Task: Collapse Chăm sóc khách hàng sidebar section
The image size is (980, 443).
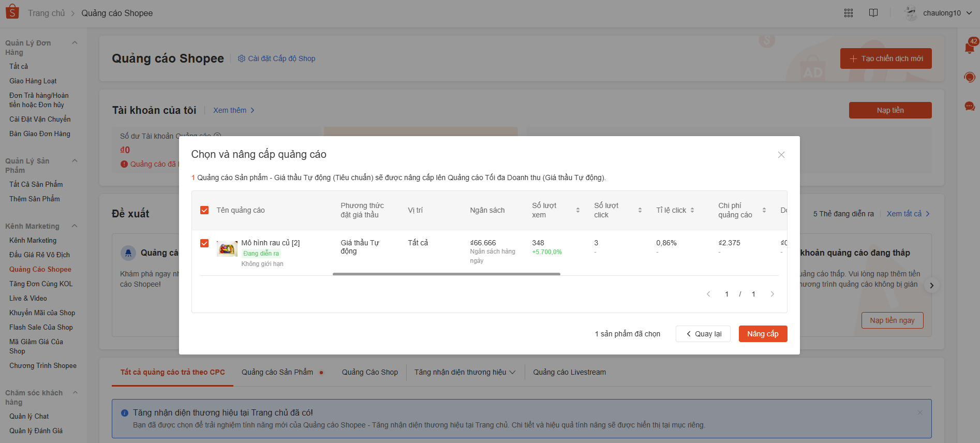Action: tap(75, 393)
